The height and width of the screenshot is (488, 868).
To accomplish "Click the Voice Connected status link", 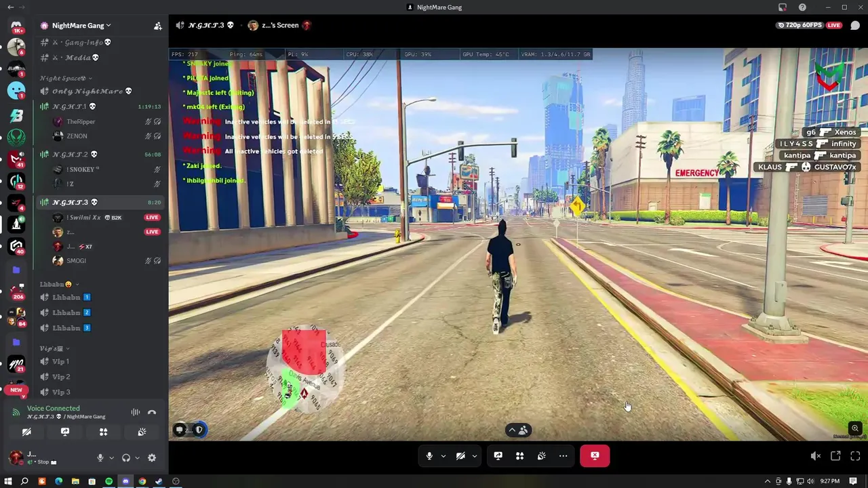I will 53,408.
